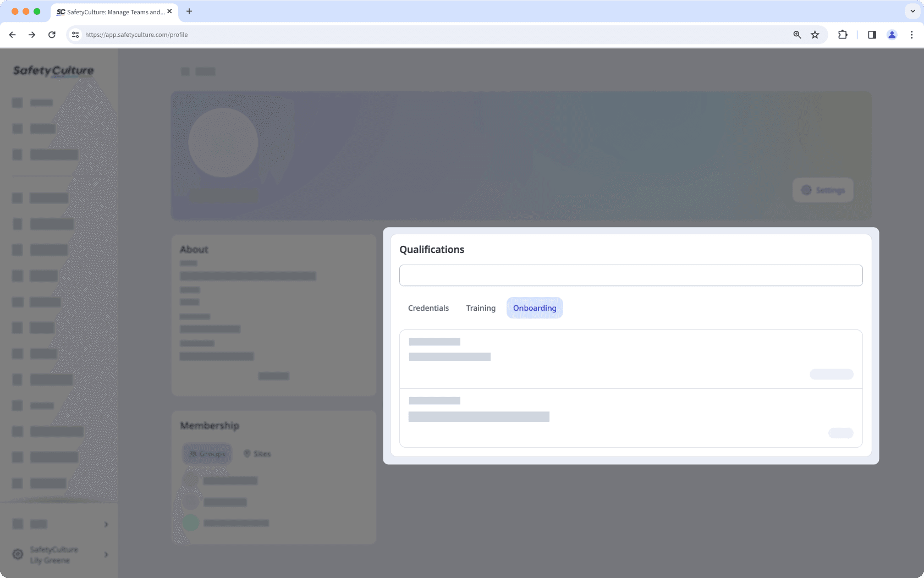Screen dimensions: 924x578
Task: Open the Chrome profile avatar
Action: [892, 35]
